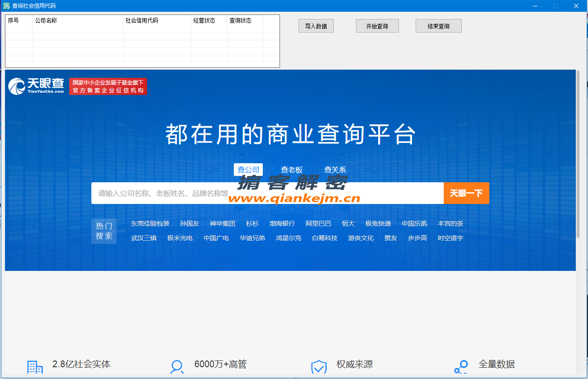
Task: Click the 社会信用代码 column header
Action: click(x=157, y=20)
